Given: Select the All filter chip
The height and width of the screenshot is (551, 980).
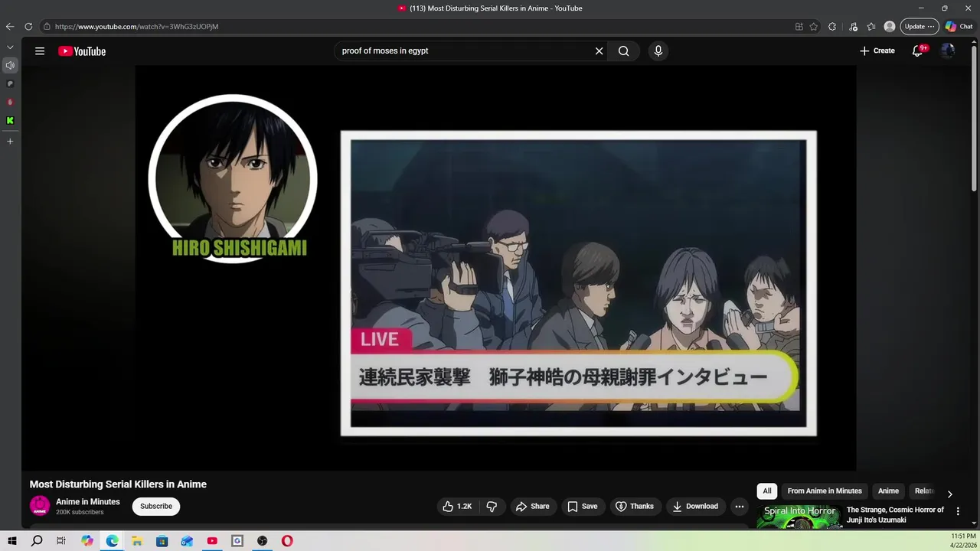Looking at the screenshot, I should tap(767, 491).
